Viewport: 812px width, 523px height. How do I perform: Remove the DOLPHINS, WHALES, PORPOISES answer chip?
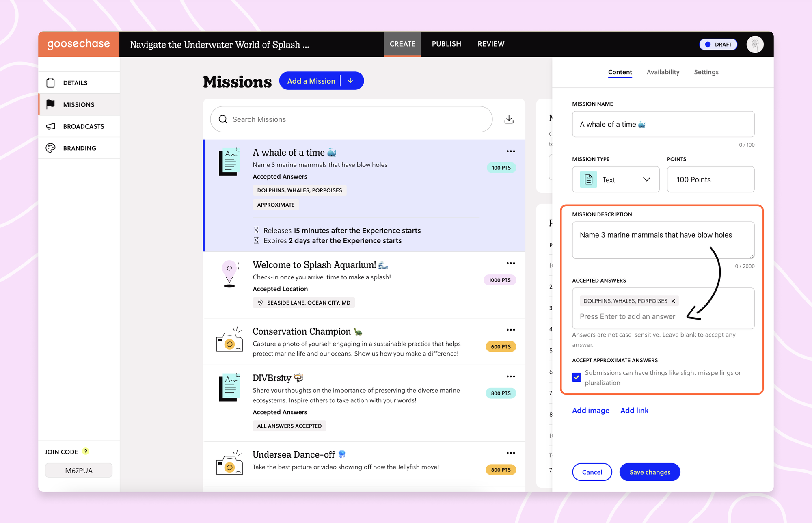click(673, 300)
